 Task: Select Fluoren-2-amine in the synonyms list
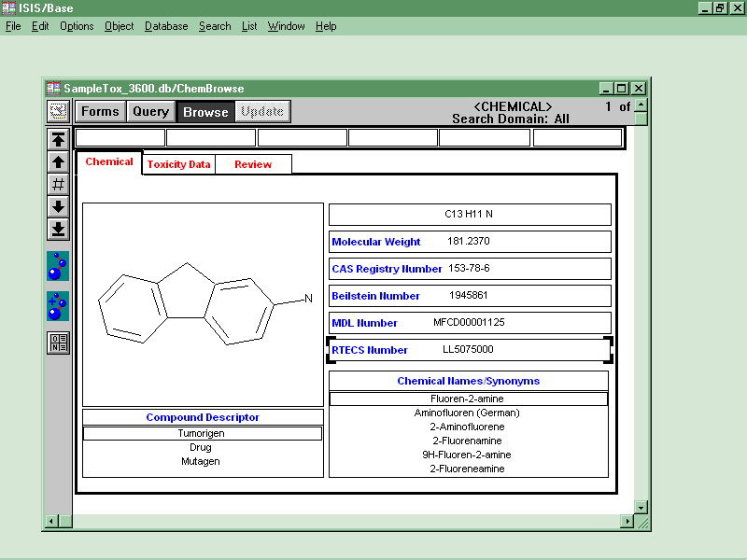pyautogui.click(x=468, y=399)
